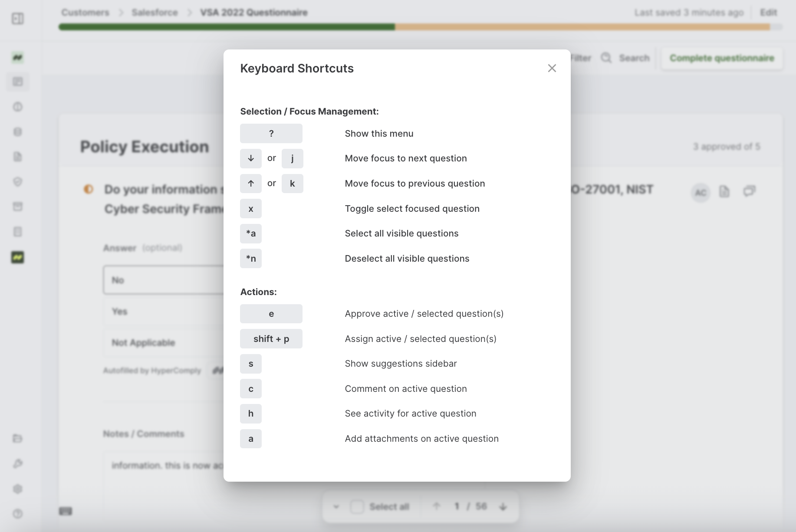Click the orange half-filled question status icon
This screenshot has width=796, height=532.
click(89, 189)
